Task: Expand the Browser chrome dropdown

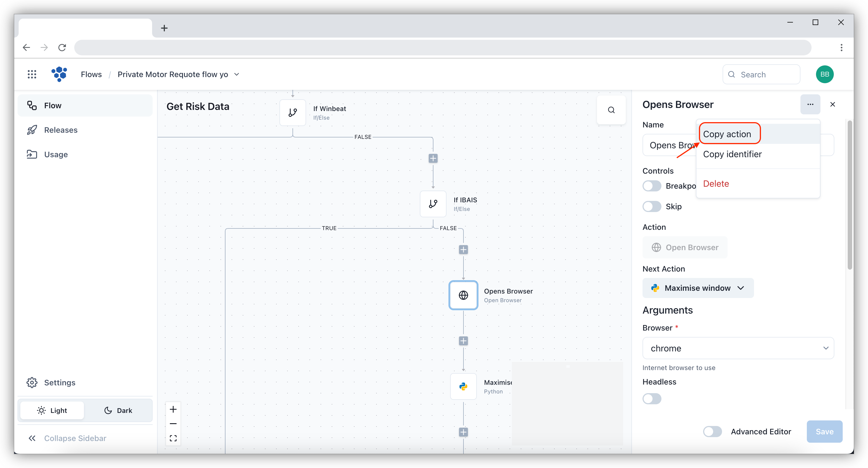Action: 738,348
